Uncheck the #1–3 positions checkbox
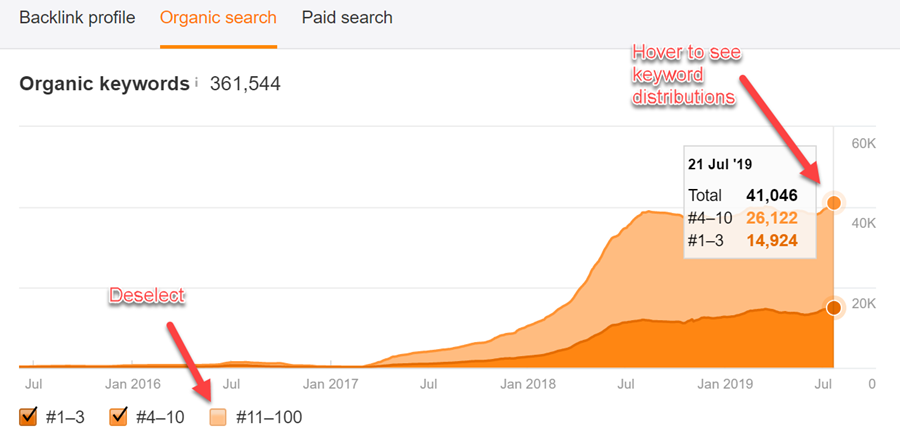Screen dimensions: 900x438 click(x=28, y=416)
